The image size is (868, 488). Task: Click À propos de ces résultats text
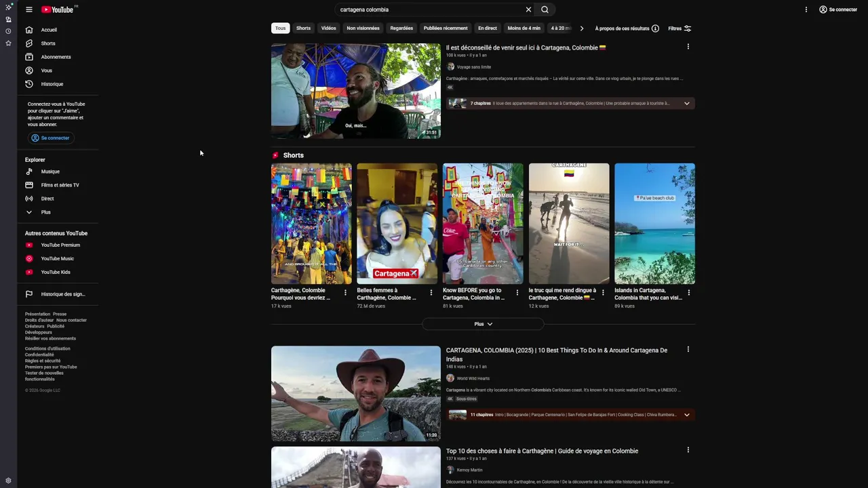click(x=622, y=28)
